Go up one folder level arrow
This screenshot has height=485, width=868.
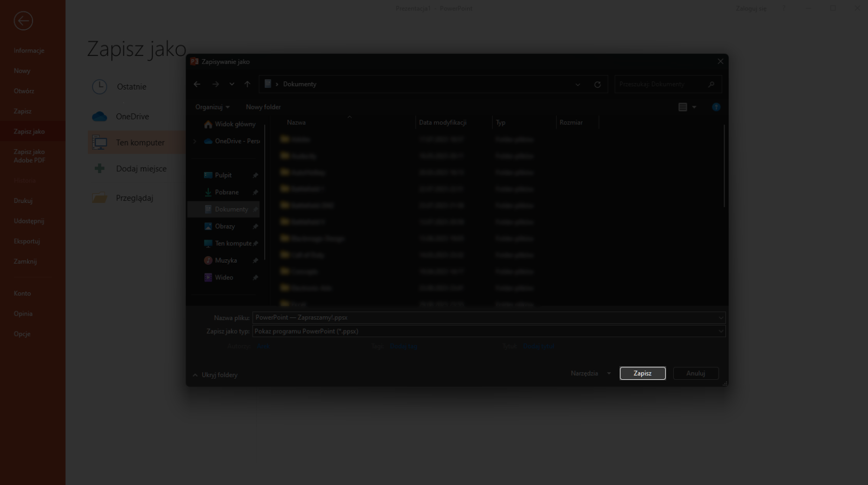coord(247,84)
